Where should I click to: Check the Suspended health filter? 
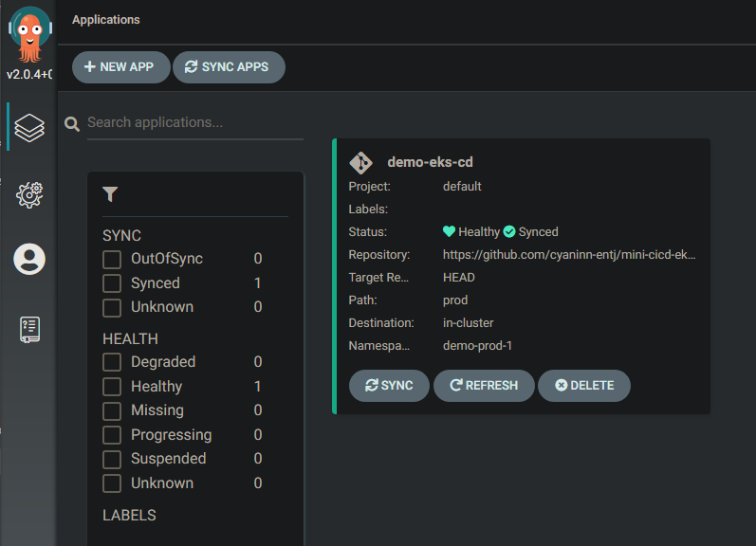(112, 459)
